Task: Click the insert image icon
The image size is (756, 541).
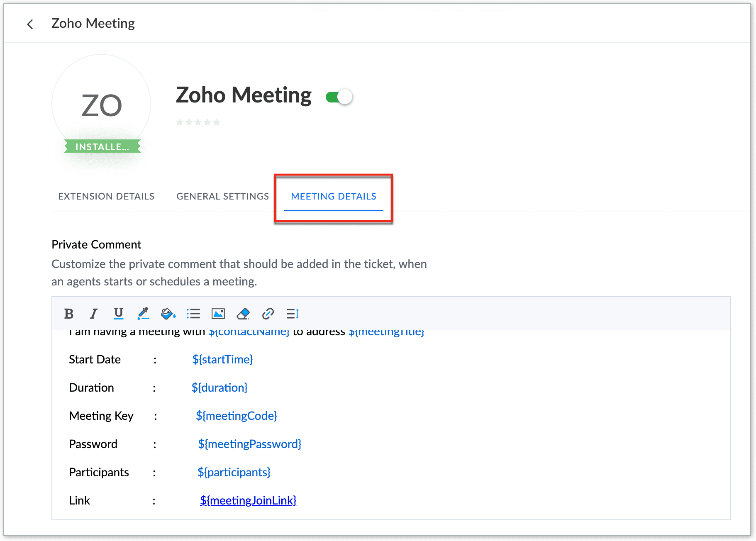Action: coord(218,314)
